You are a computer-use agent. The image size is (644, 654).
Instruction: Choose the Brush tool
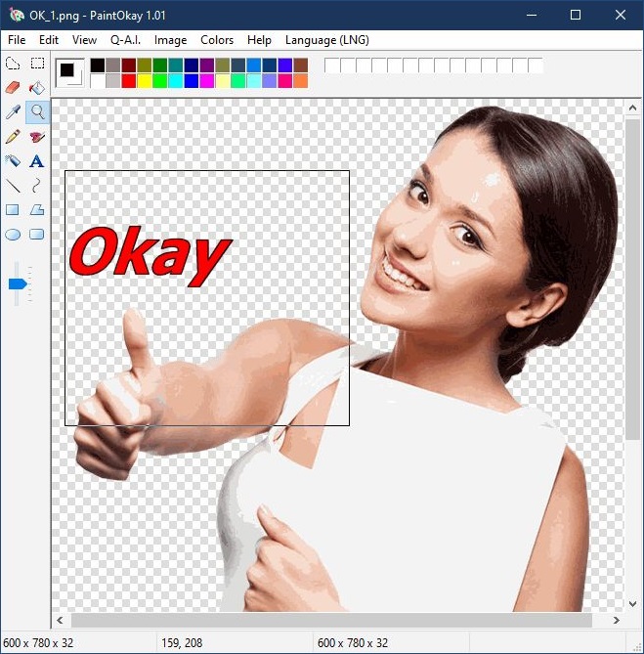pos(37,137)
